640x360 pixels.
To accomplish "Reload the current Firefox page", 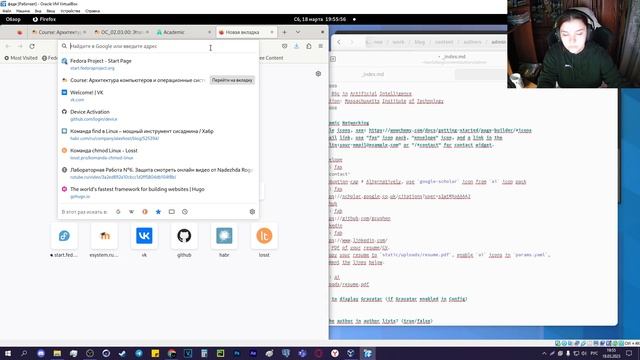I will click(x=32, y=47).
